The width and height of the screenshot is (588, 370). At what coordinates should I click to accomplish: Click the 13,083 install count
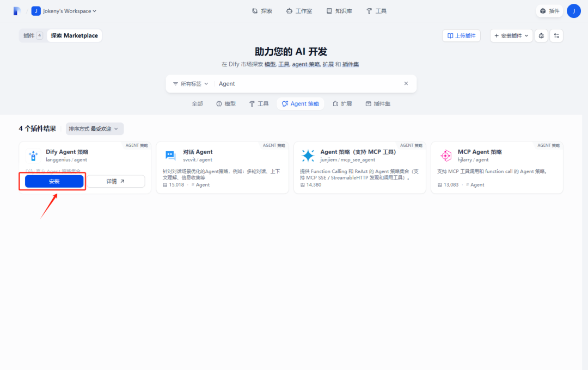coord(451,185)
